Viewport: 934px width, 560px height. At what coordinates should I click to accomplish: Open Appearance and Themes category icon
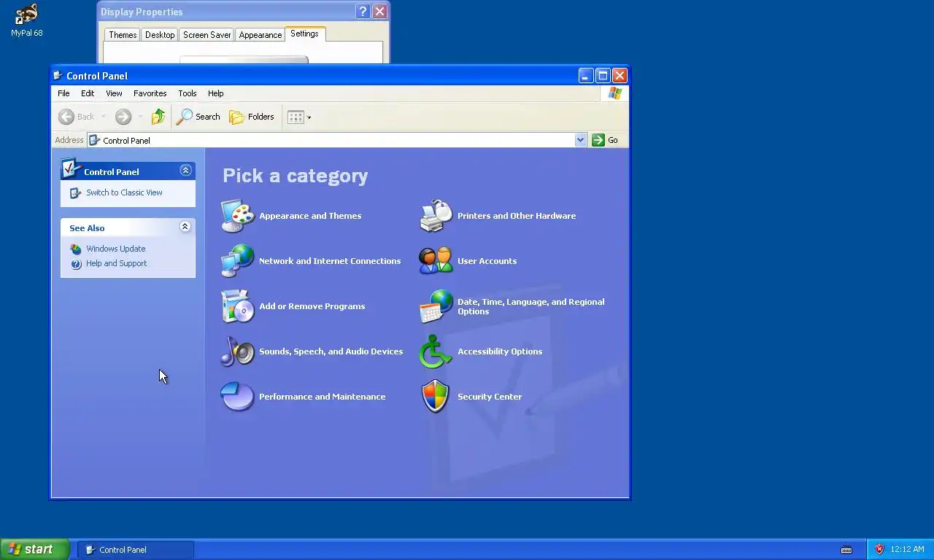pos(238,216)
